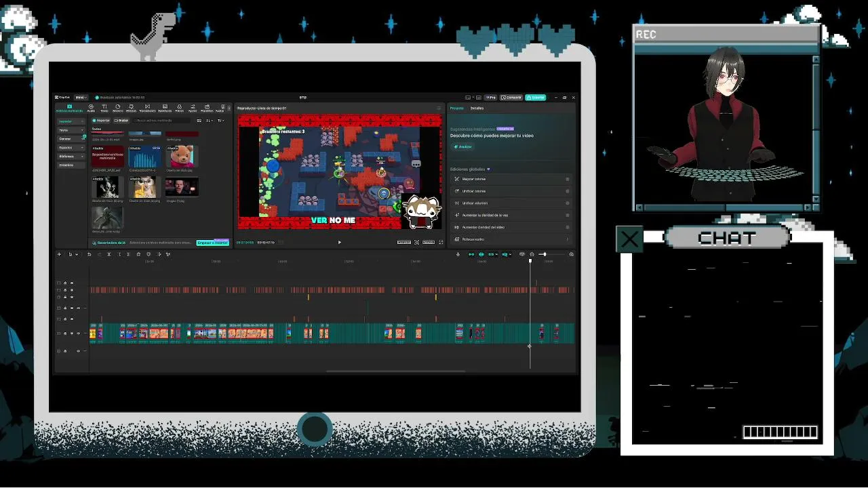The width and height of the screenshot is (868, 488).
Task: Open the Efectos tab
Action: click(131, 108)
